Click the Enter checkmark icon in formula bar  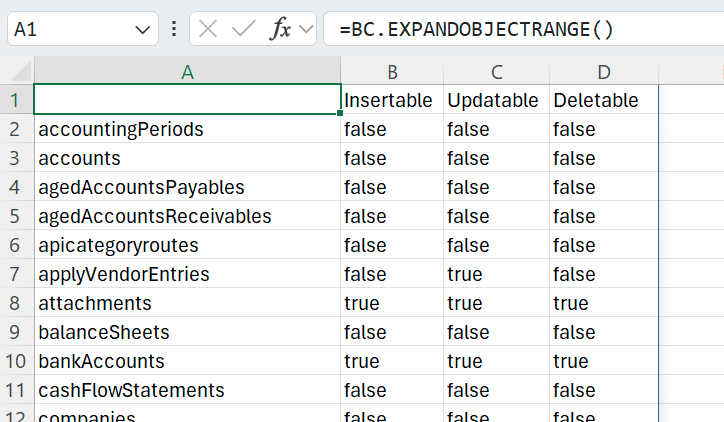243,29
